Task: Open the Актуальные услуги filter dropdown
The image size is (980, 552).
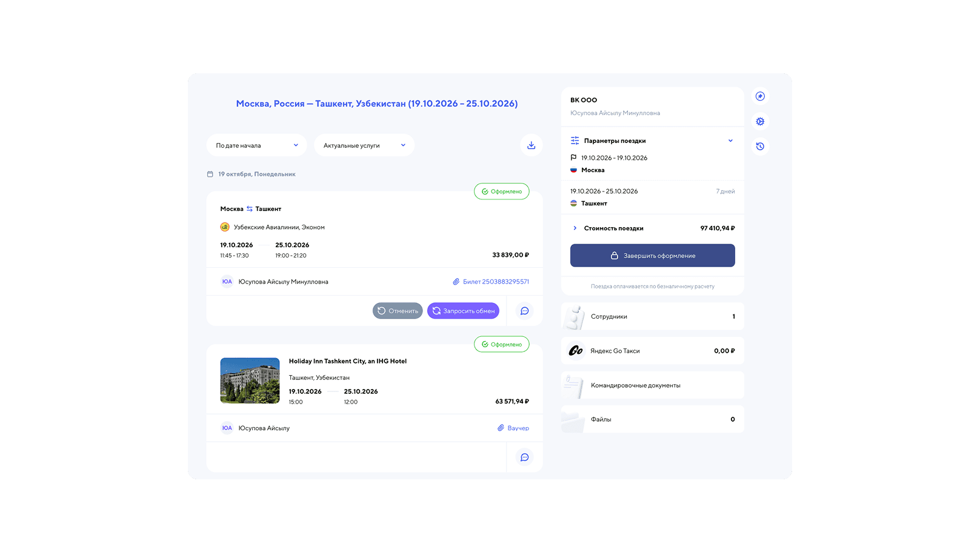Action: [364, 145]
